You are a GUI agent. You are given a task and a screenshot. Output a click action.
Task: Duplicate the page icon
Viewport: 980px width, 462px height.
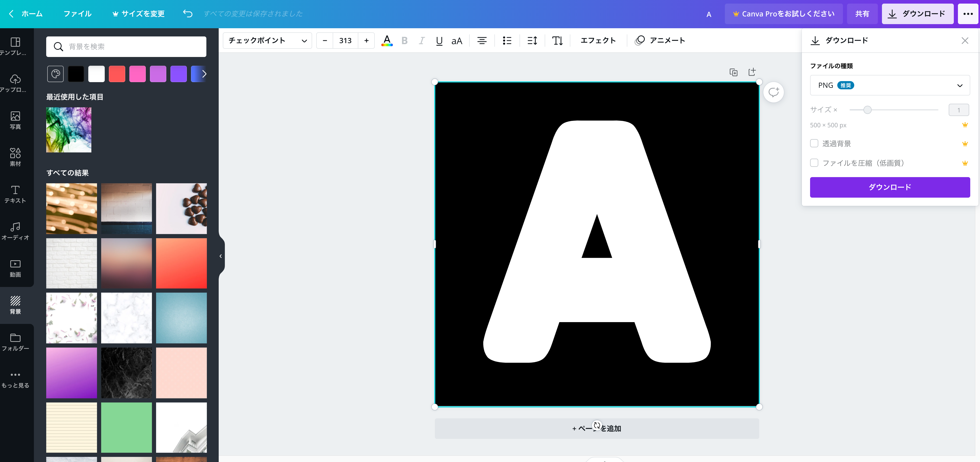734,72
